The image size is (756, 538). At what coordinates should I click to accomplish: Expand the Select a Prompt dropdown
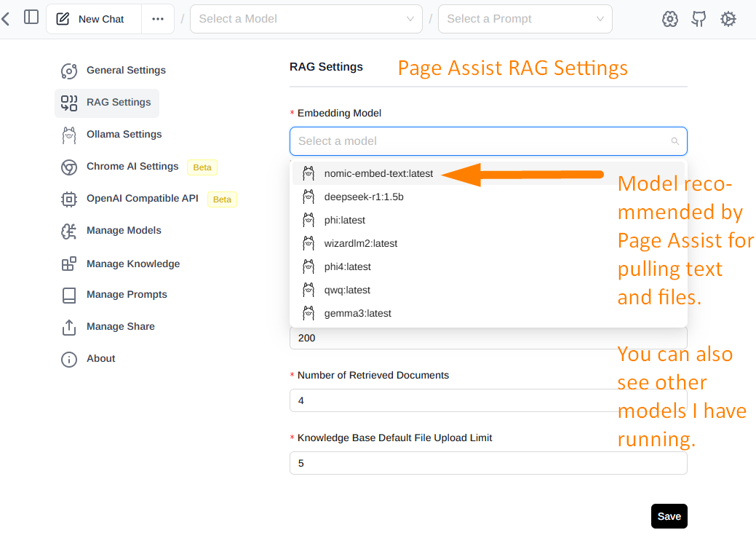525,19
